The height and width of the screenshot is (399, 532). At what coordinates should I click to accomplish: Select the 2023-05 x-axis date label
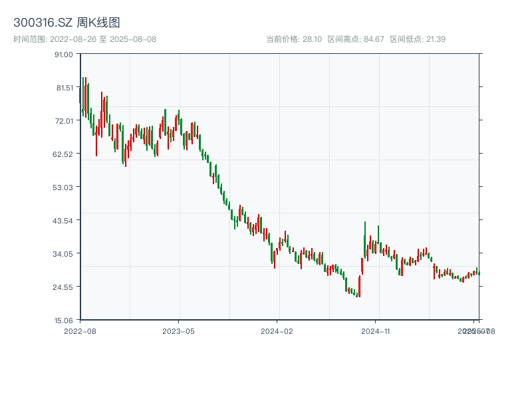tap(178, 331)
